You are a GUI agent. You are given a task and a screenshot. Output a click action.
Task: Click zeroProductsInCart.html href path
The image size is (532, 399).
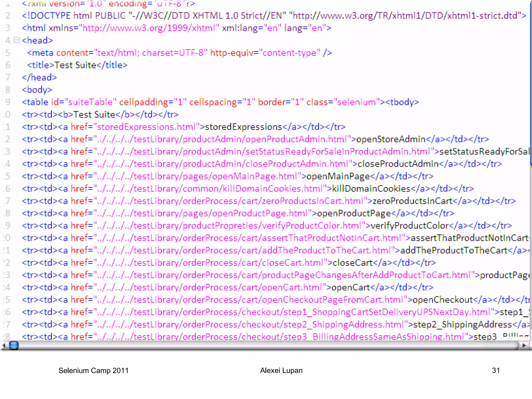230,201
